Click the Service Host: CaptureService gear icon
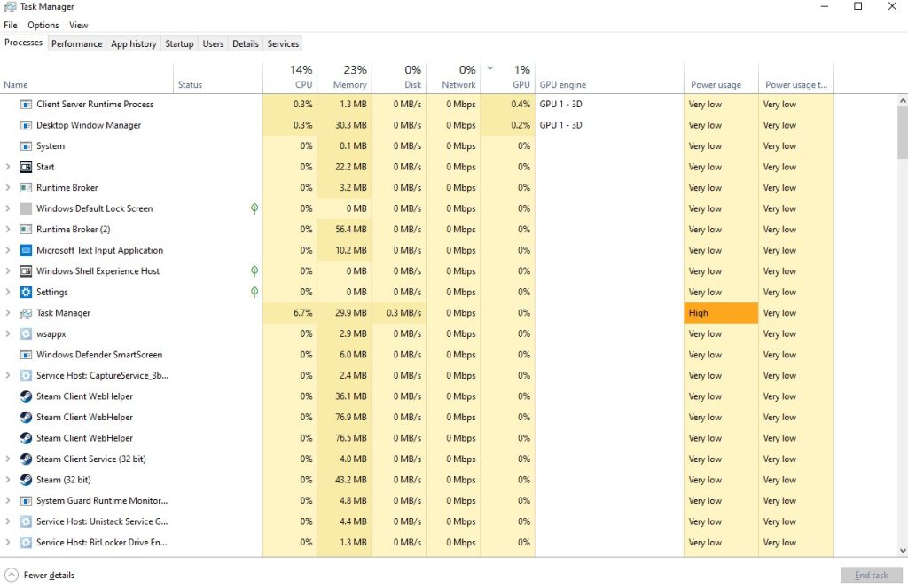The image size is (908, 588). click(26, 375)
